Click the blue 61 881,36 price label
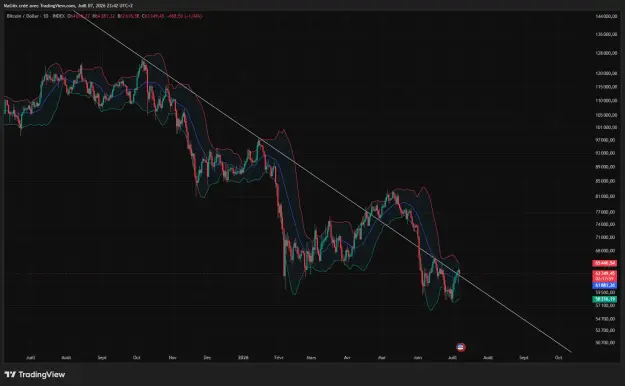Image resolution: width=625 pixels, height=386 pixels. (x=605, y=285)
